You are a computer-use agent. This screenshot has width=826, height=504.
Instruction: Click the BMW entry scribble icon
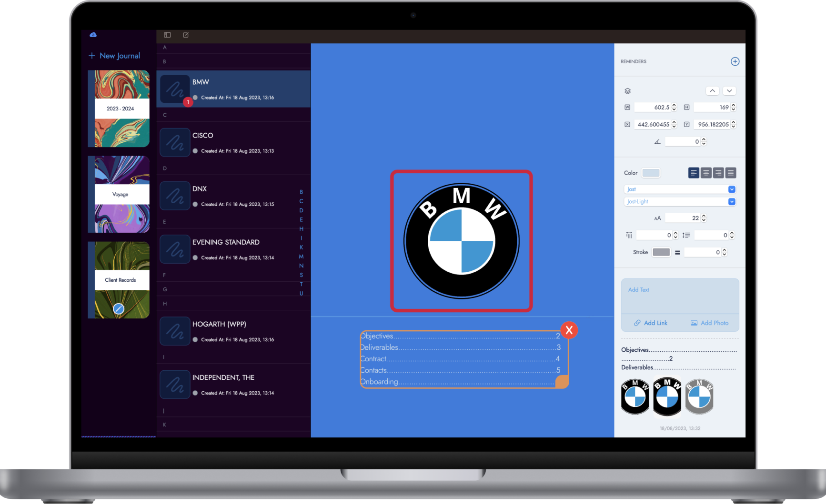point(175,89)
